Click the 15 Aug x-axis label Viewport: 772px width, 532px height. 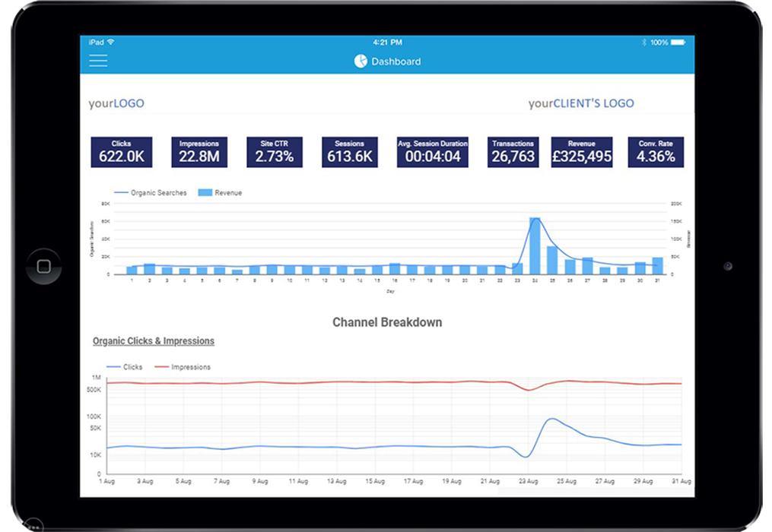pos(375,481)
